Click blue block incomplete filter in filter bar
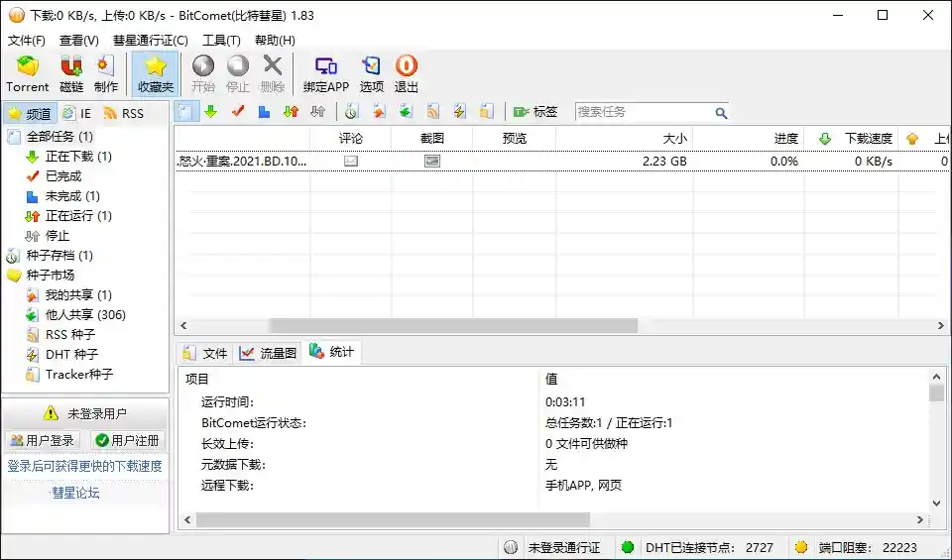Viewport: 952px width, 560px height. pos(264,112)
